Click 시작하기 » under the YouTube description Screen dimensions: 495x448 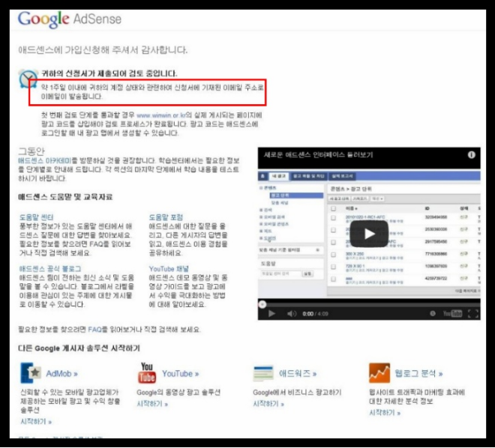click(152, 404)
